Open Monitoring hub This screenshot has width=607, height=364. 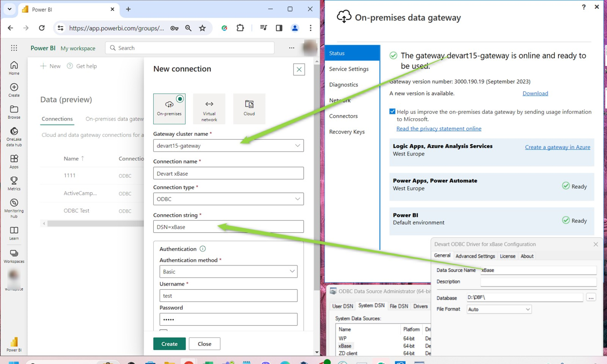[14, 208]
